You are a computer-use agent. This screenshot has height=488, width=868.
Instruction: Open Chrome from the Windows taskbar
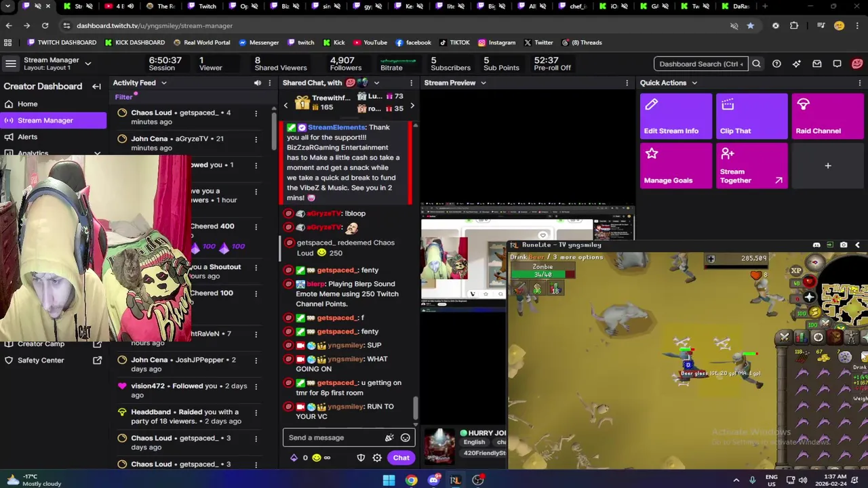point(411,480)
